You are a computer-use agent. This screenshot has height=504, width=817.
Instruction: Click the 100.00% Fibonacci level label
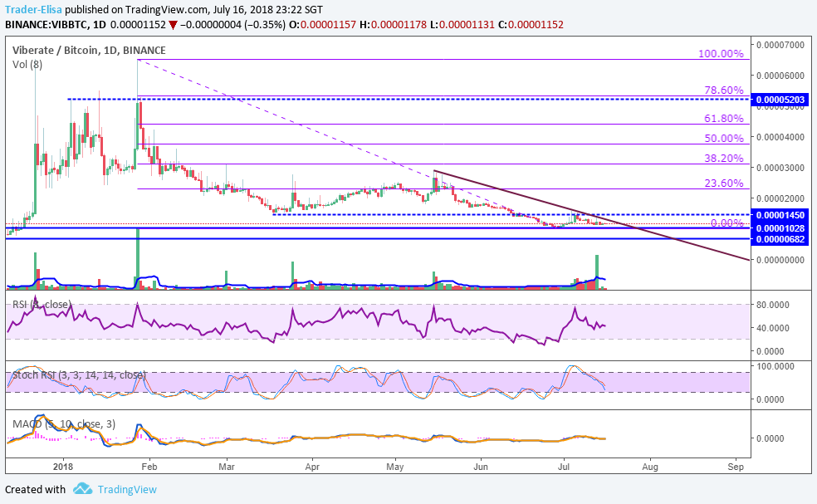coord(721,54)
